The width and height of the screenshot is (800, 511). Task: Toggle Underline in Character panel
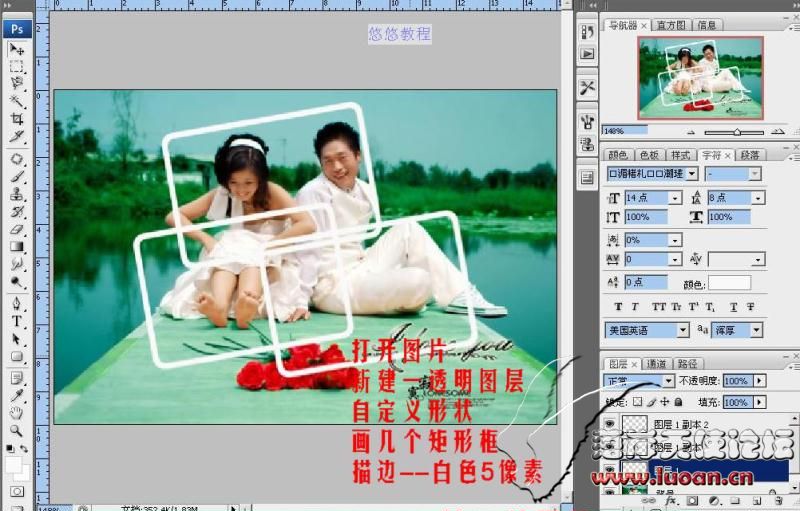[733, 307]
